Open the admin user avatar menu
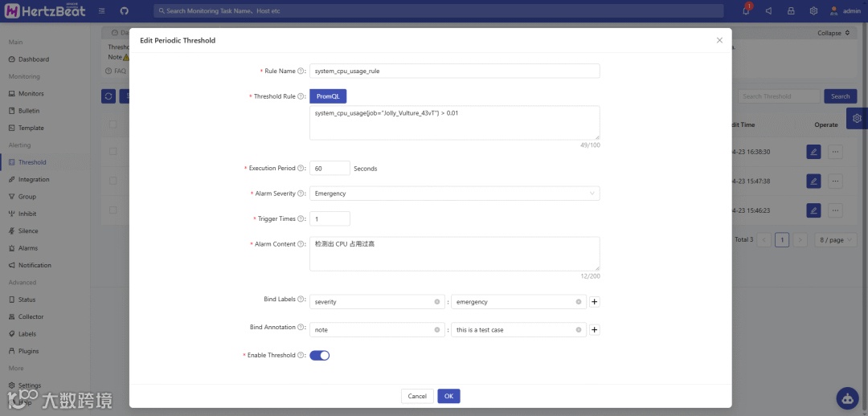The image size is (868, 416). pyautogui.click(x=845, y=10)
